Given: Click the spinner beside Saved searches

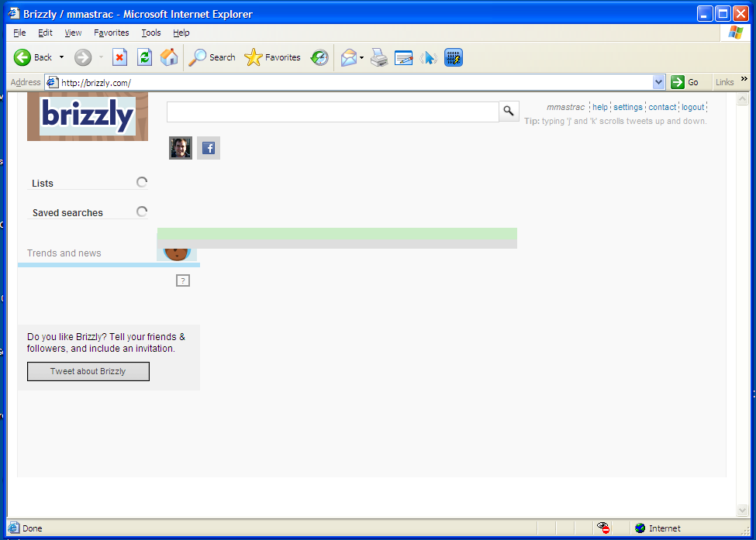Looking at the screenshot, I should pyautogui.click(x=142, y=212).
